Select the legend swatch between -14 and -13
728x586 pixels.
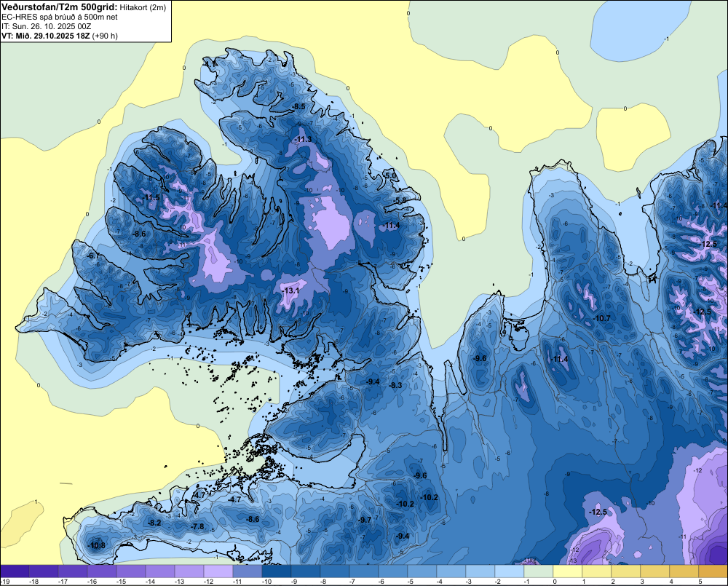[x=159, y=571]
